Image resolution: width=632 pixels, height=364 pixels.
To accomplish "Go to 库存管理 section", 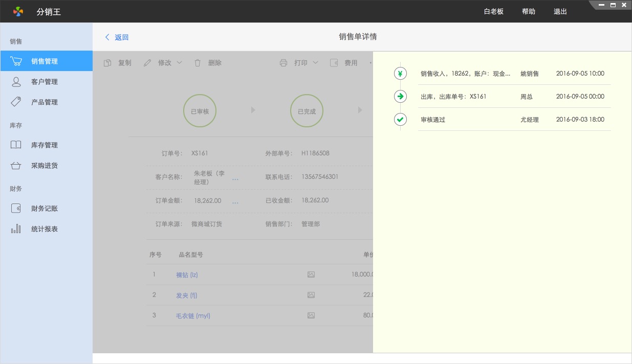I will pyautogui.click(x=45, y=145).
